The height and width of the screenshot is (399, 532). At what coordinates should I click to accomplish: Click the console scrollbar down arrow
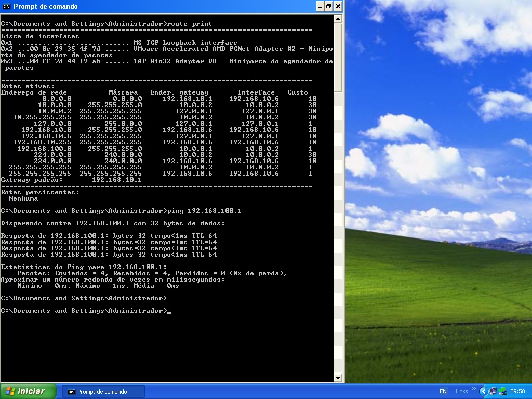[x=338, y=378]
